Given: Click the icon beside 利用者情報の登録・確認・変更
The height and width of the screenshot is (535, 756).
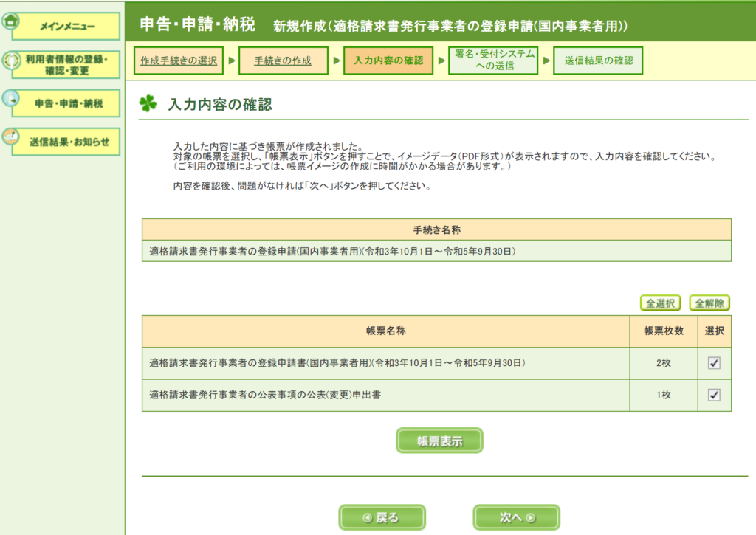Looking at the screenshot, I should coord(10,61).
